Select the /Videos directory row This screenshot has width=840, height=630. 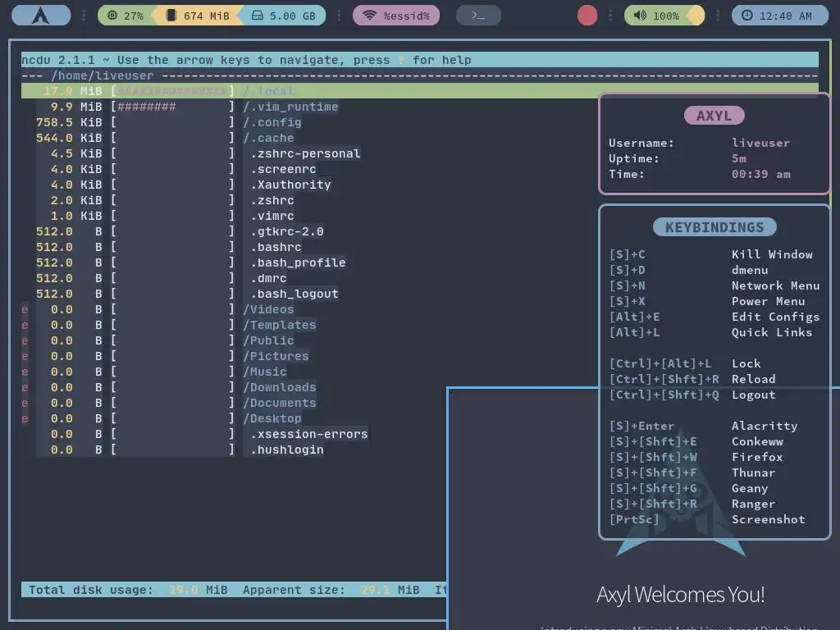point(158,309)
